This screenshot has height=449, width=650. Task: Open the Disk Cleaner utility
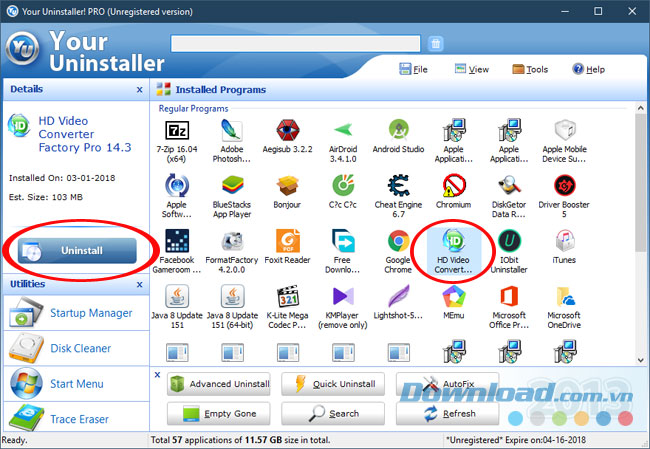pos(76,348)
